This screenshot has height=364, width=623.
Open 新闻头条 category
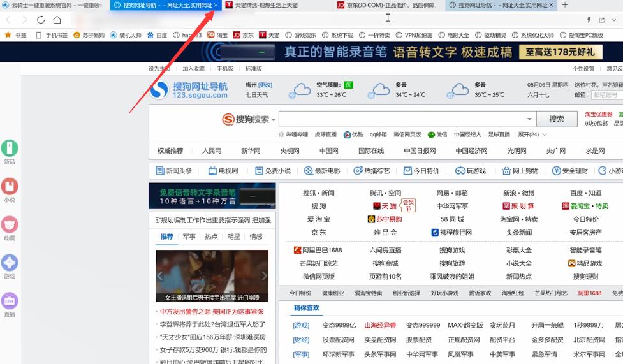click(x=174, y=171)
